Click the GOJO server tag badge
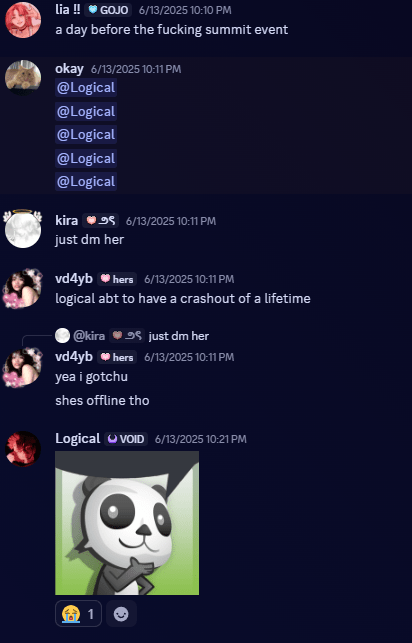 click(108, 10)
